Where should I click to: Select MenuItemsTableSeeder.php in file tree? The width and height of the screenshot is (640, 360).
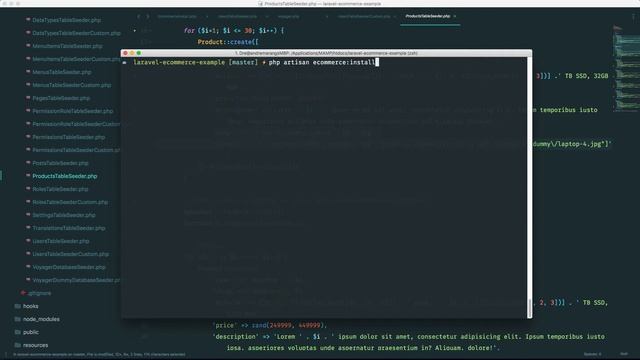click(67, 46)
